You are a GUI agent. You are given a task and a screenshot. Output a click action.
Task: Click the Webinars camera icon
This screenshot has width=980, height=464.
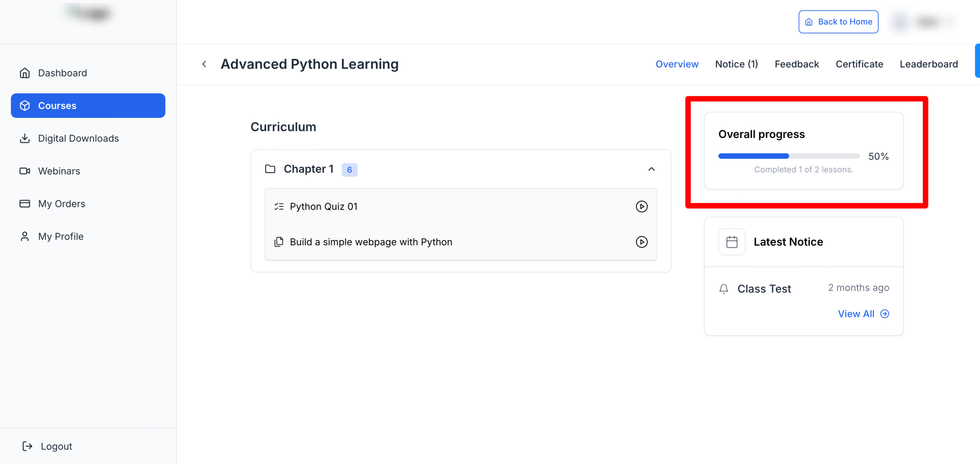tap(25, 171)
